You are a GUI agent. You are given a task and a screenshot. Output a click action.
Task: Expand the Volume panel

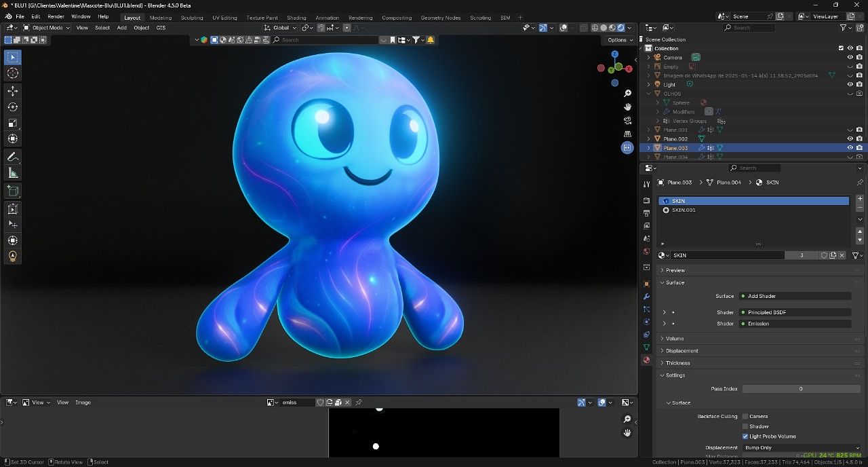(x=675, y=339)
